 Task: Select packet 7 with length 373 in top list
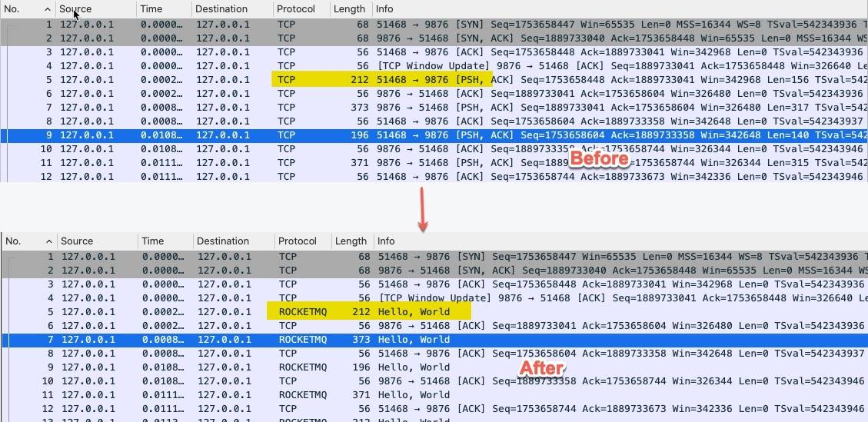coord(434,108)
